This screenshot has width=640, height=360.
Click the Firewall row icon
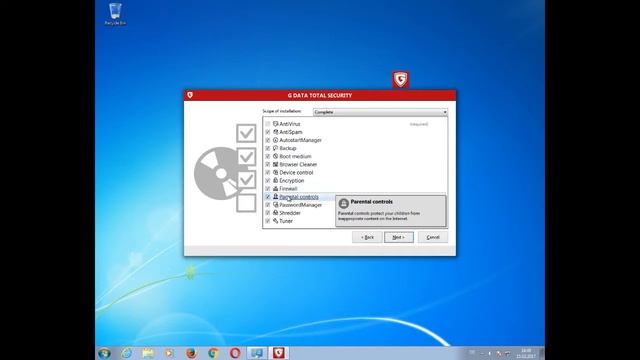tap(276, 189)
